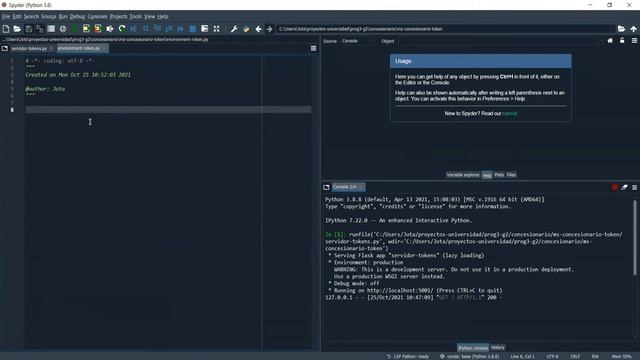Start debugging with the debug file icon
The image size is (640, 360).
[133, 29]
